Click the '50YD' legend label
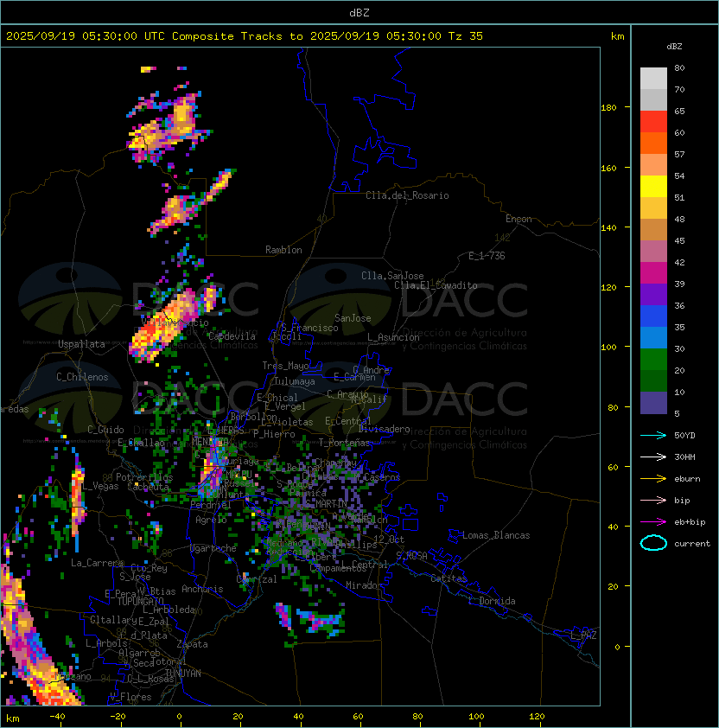Screen dimensions: 719x728 (x=684, y=436)
